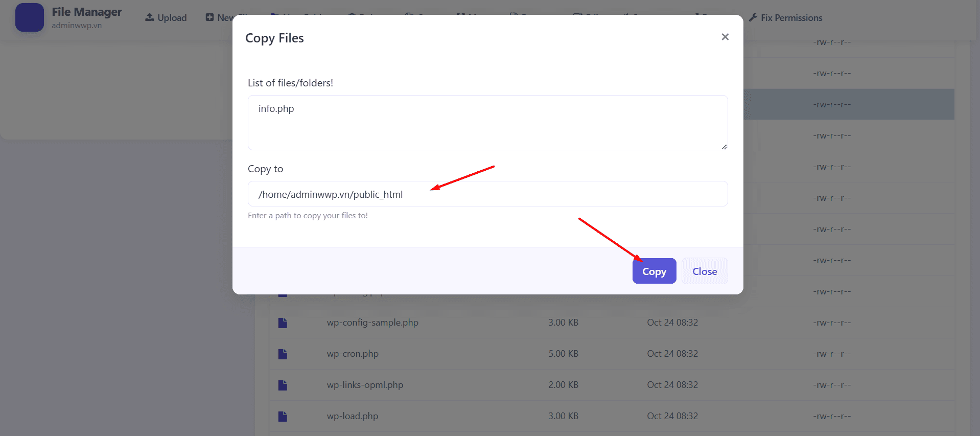Click the Upload toolbar label

click(x=172, y=18)
